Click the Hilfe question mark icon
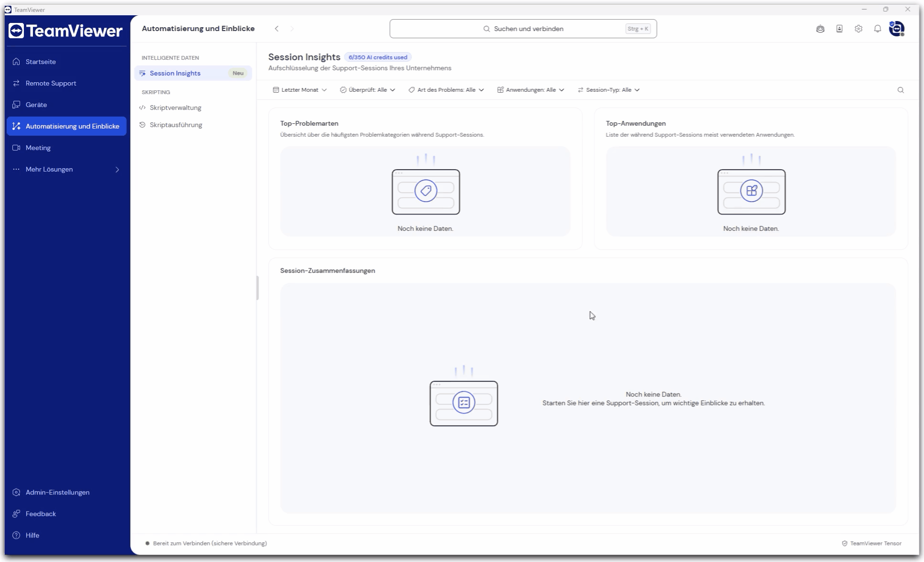The width and height of the screenshot is (924, 562). coord(16,535)
